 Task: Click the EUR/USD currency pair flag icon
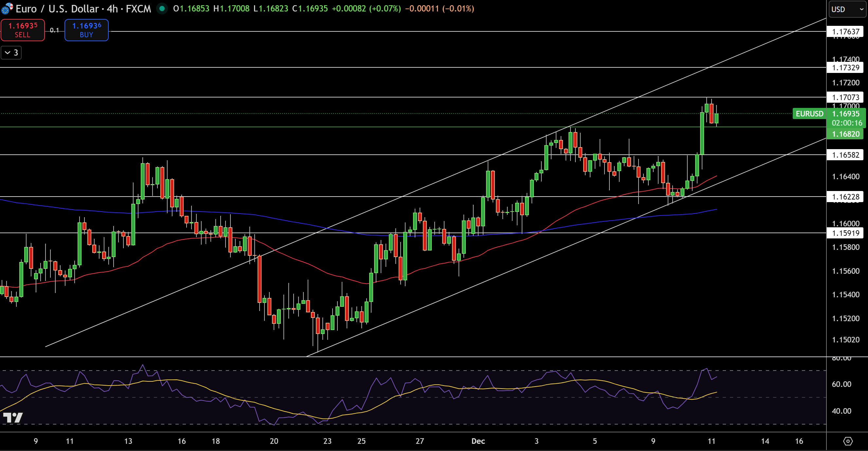[7, 9]
